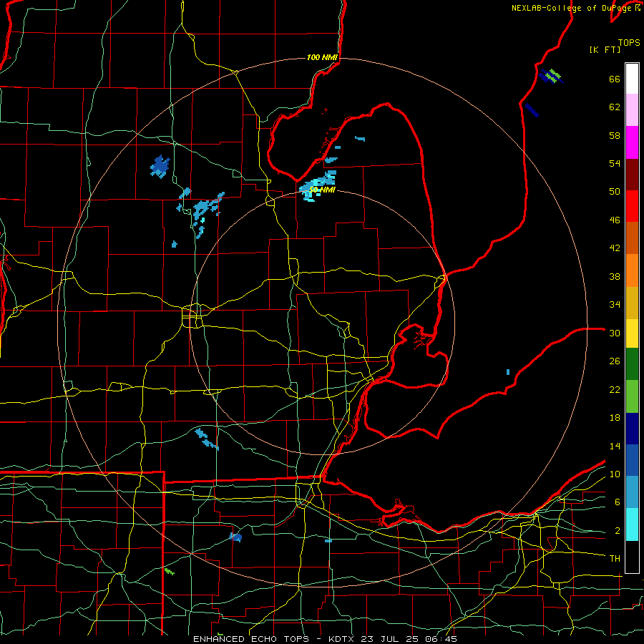Click the bright red 50 kft legend swatch
This screenshot has height=644, width=644.
[632, 206]
